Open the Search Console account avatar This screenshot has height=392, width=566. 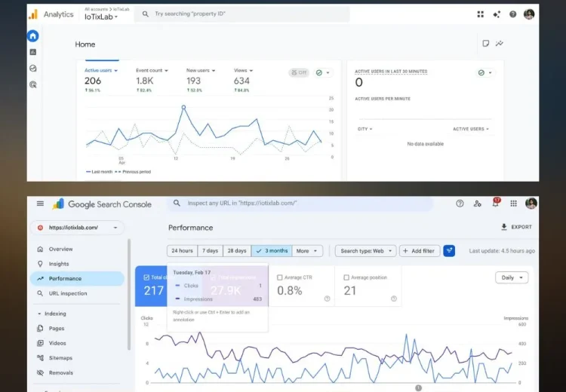click(531, 204)
